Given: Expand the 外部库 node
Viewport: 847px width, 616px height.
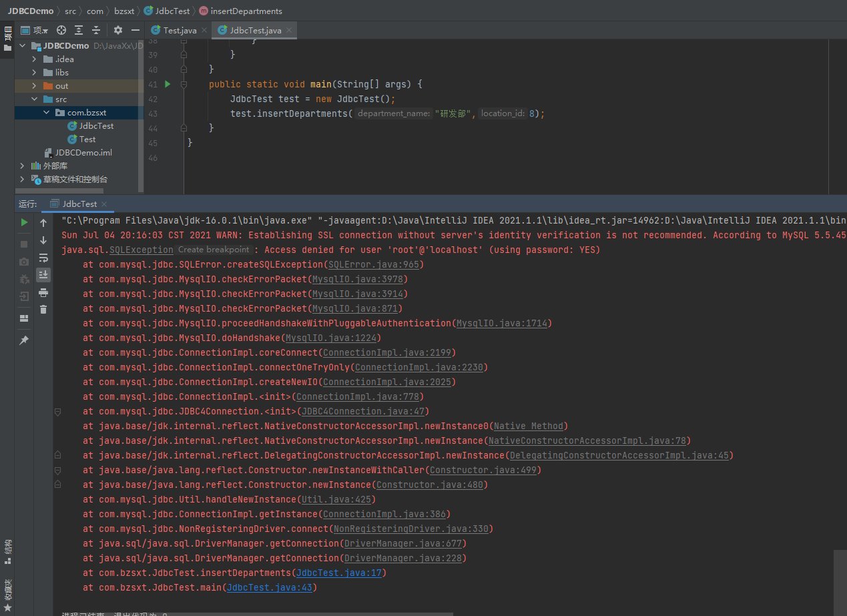Looking at the screenshot, I should [22, 166].
